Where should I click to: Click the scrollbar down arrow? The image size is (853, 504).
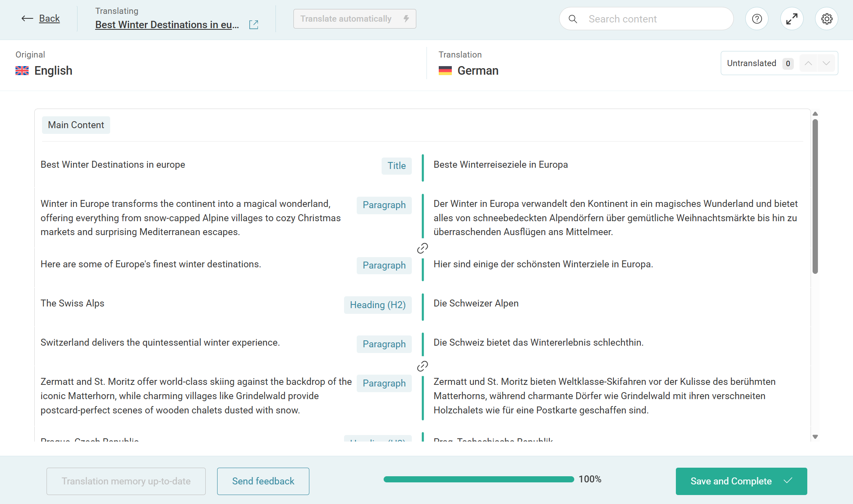point(815,436)
